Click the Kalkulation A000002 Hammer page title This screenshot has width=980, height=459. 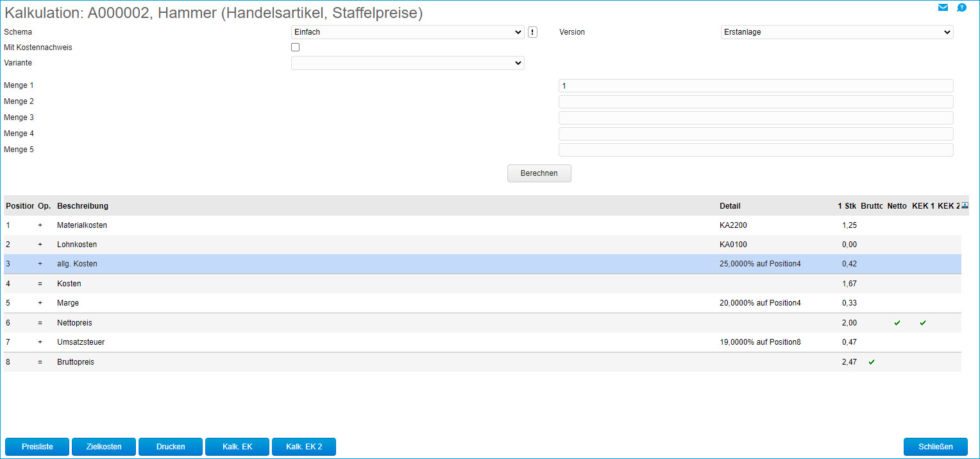pos(214,13)
